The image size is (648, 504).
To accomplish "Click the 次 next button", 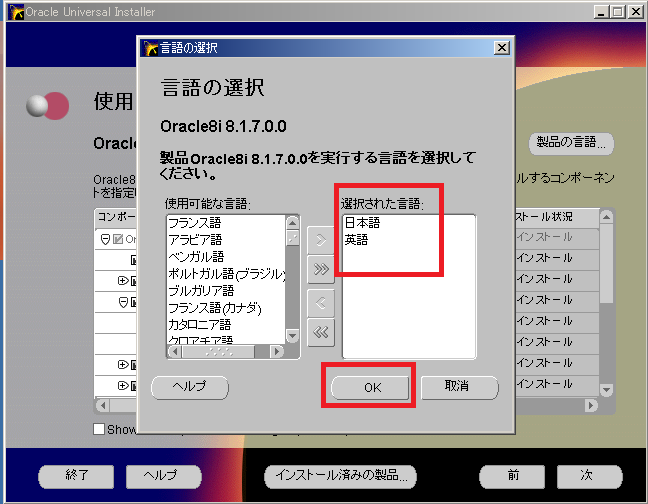I will coord(589,475).
